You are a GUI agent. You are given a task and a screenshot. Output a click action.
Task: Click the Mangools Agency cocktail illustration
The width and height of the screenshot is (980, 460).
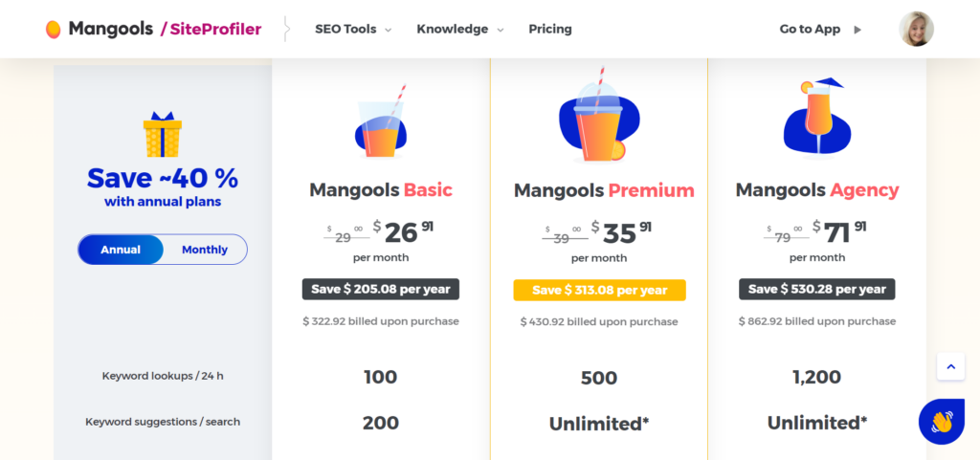tap(817, 117)
